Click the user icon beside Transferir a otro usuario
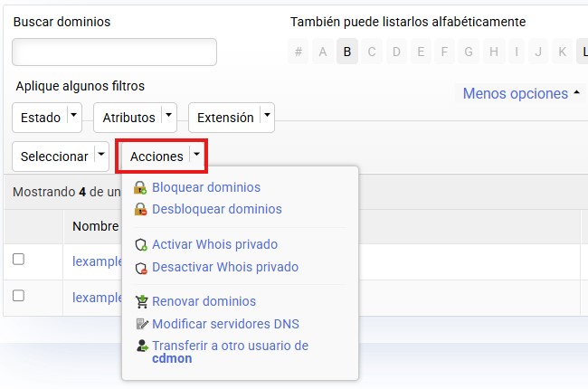 pos(140,346)
